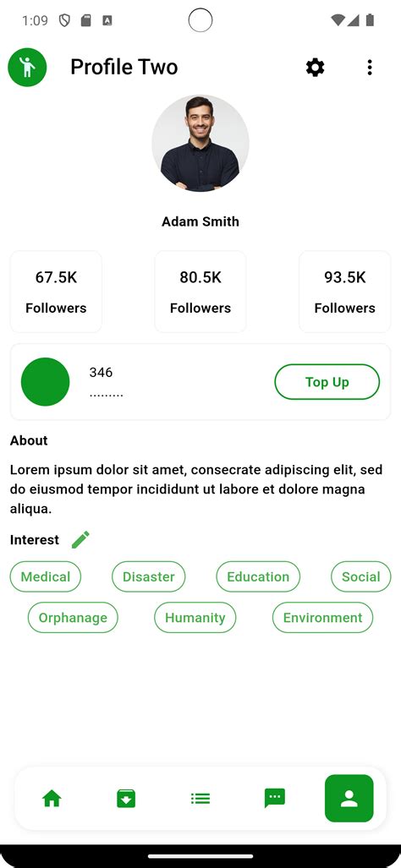Tap the Top Up button
This screenshot has width=401, height=868.
pyautogui.click(x=327, y=382)
